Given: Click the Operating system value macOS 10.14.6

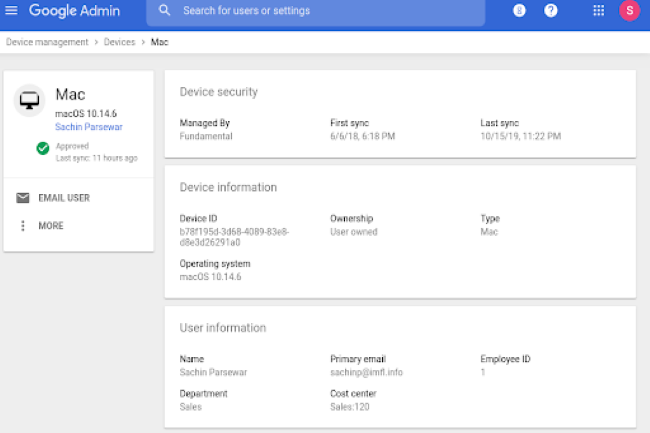Looking at the screenshot, I should [x=210, y=277].
